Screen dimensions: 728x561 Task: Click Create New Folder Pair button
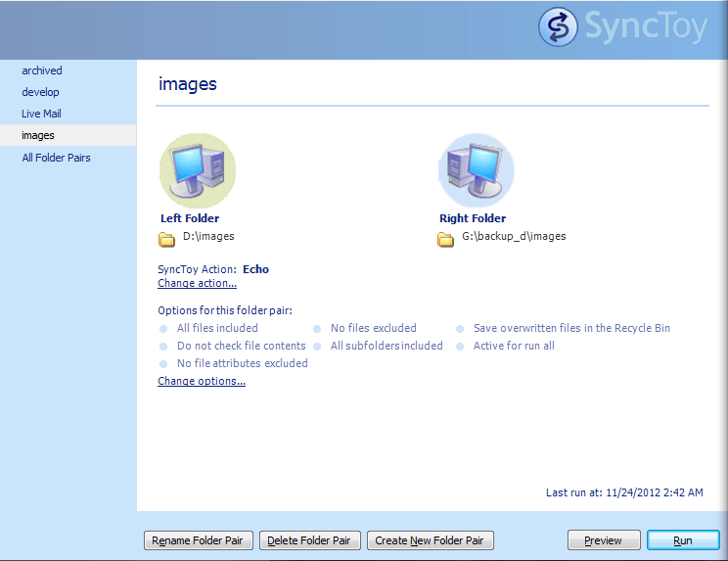click(x=430, y=540)
